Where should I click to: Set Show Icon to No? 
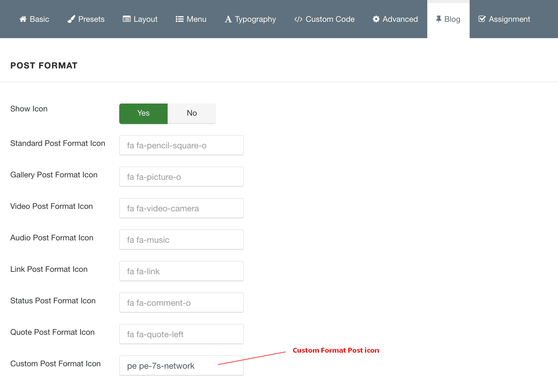click(192, 113)
